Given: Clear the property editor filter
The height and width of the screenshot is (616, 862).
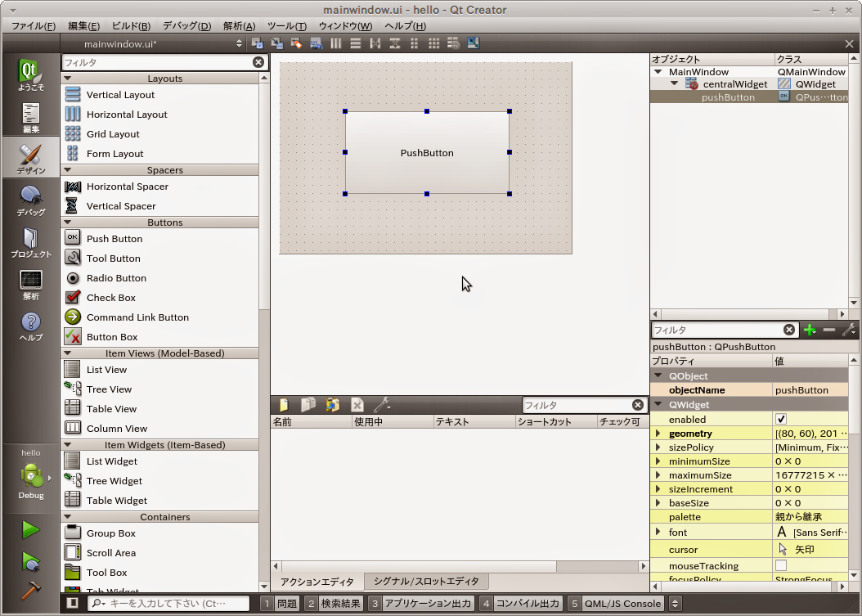Looking at the screenshot, I should 789,330.
